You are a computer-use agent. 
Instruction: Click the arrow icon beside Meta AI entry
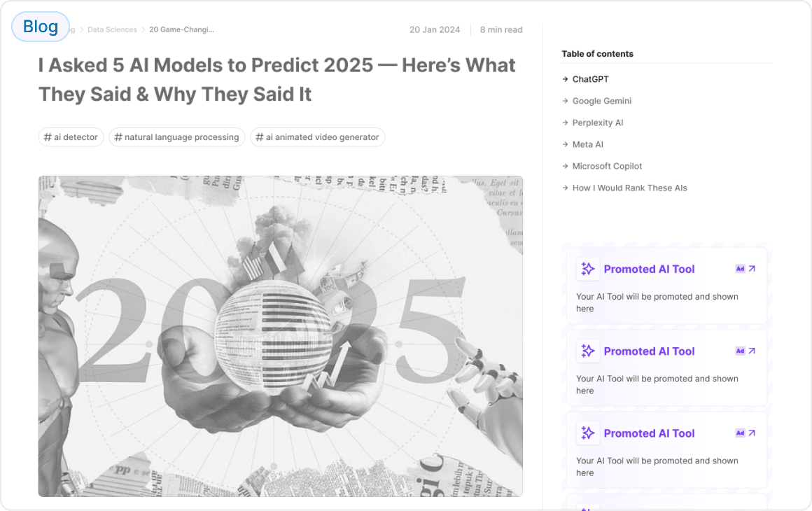coord(566,144)
